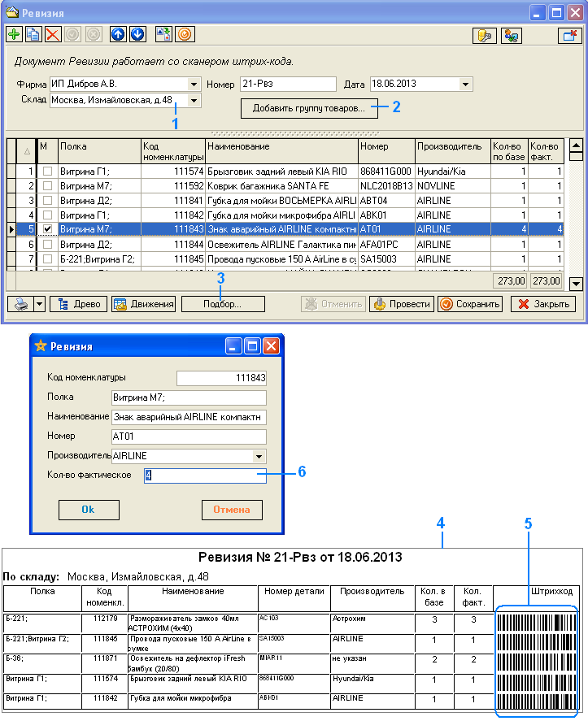The image size is (588, 721).
Task: Click the AT01 Номер field in dialog
Action: [189, 437]
